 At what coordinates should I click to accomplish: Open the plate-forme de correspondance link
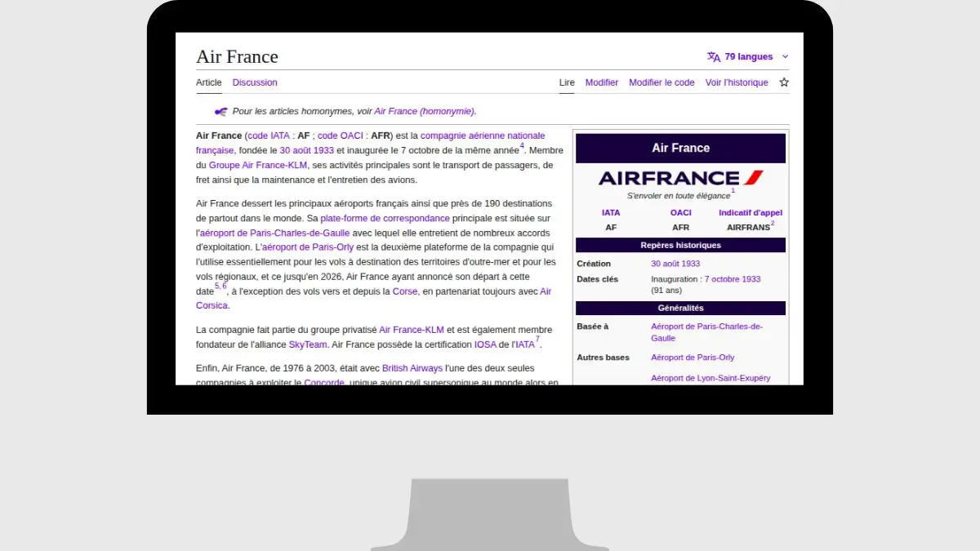pyautogui.click(x=385, y=218)
